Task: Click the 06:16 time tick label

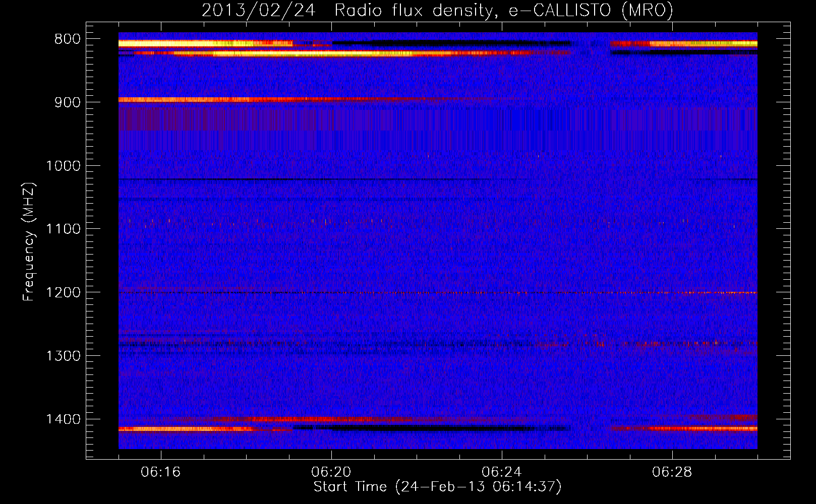Action: coord(161,472)
